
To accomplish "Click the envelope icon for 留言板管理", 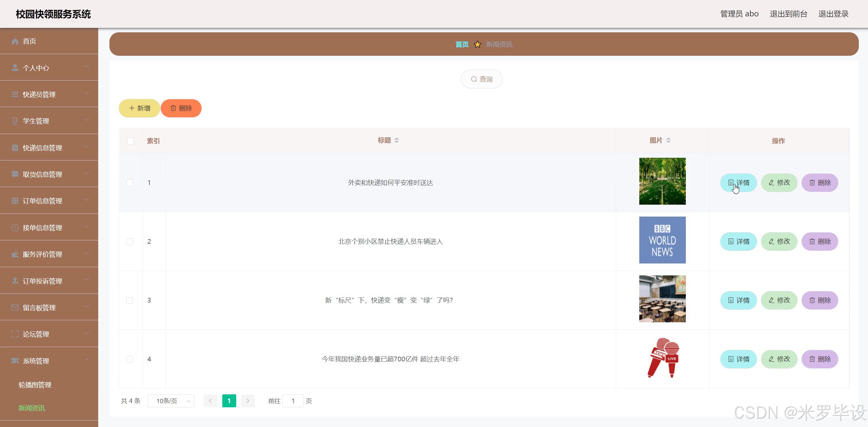I will [15, 308].
